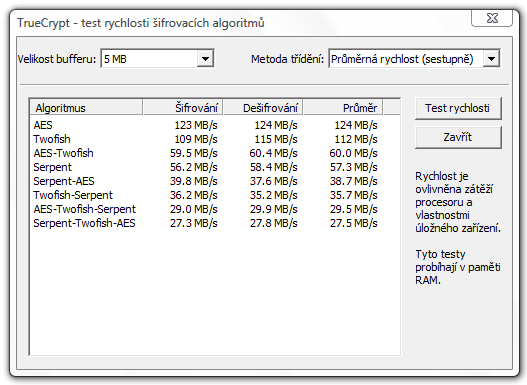
Task: Click the 36.2 MB/s encryption value
Action: point(194,195)
